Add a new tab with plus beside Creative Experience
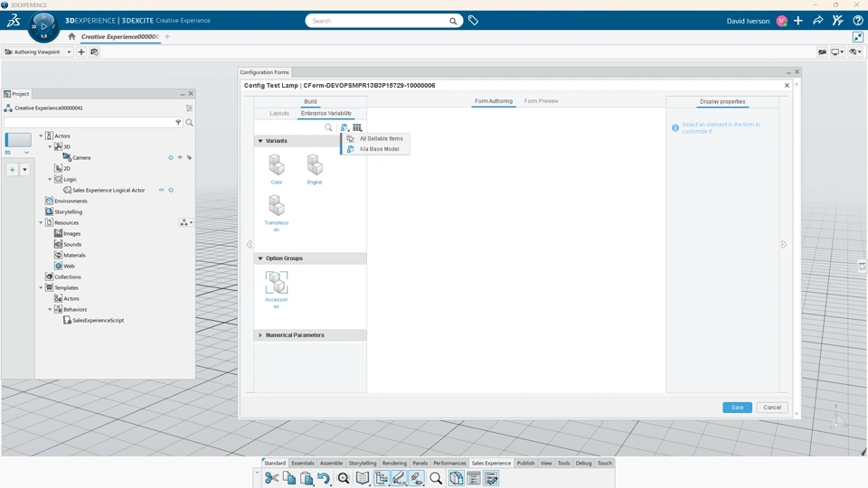The image size is (868, 488). [167, 36]
